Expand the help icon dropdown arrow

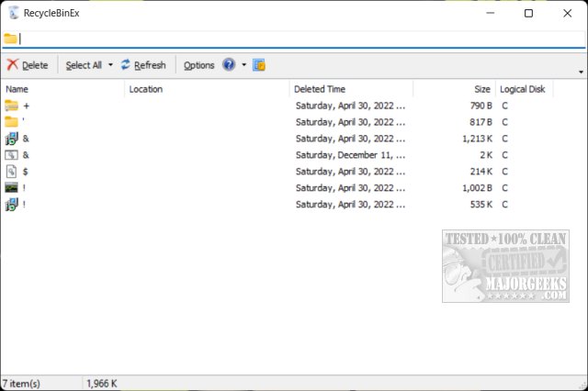(243, 65)
